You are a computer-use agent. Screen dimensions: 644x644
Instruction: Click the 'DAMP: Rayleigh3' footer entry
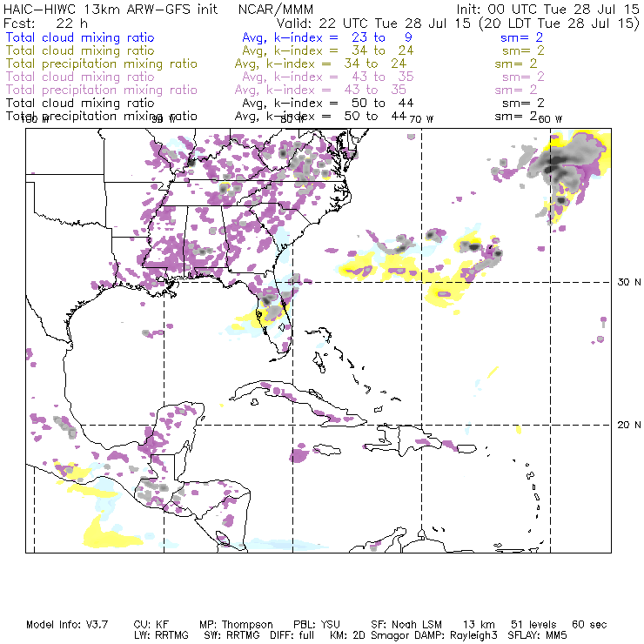coord(457,636)
